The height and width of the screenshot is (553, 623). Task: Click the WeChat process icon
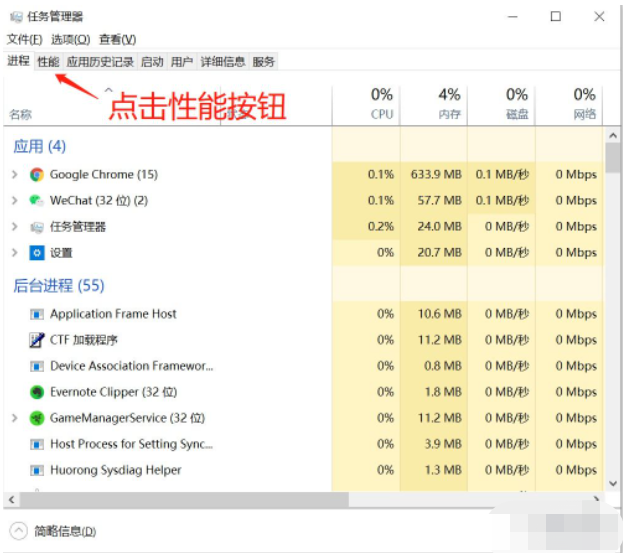click(x=37, y=200)
